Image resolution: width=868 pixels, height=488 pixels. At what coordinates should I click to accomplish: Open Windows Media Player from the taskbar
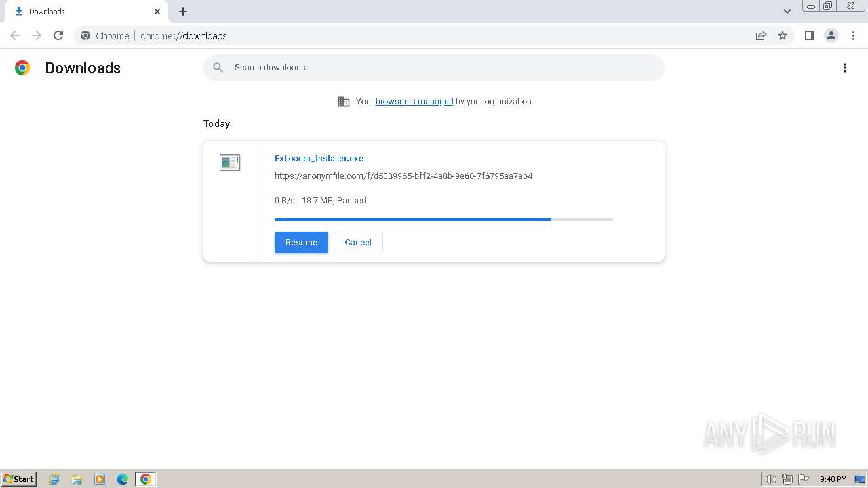[x=100, y=479]
